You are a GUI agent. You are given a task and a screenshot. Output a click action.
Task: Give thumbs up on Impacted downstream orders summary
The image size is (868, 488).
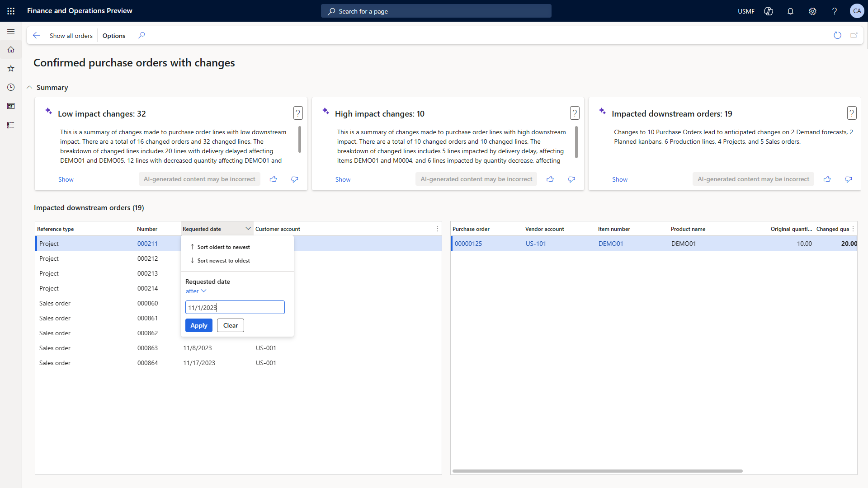pos(827,179)
